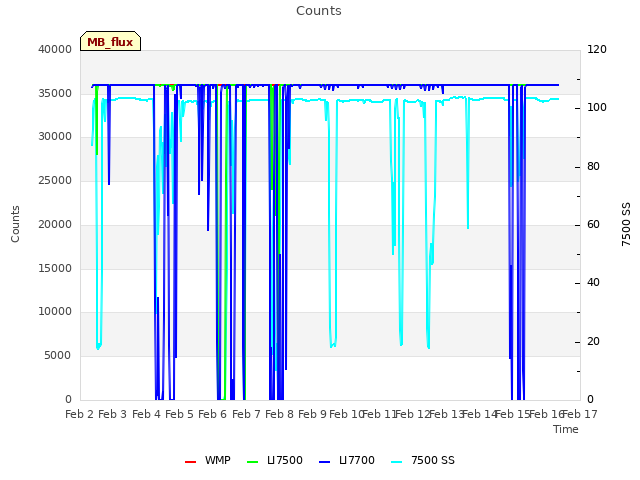Click the 40000 tick on left axis

(x=55, y=49)
